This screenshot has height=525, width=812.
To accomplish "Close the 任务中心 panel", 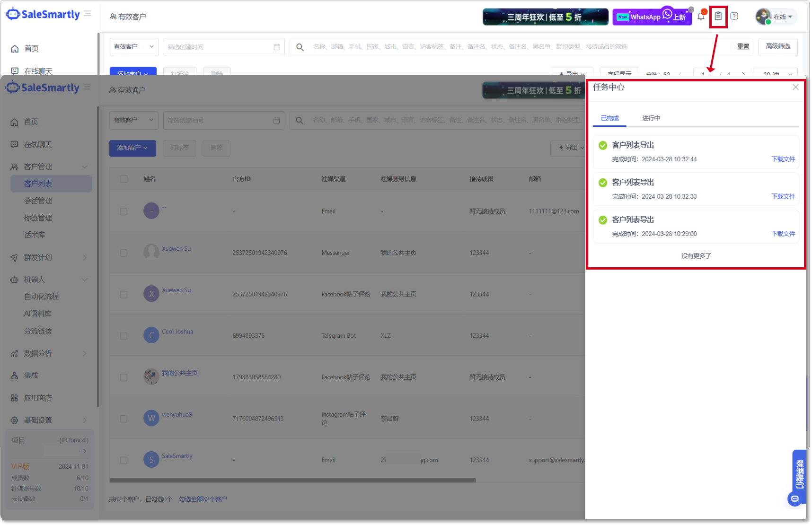I will pos(795,87).
